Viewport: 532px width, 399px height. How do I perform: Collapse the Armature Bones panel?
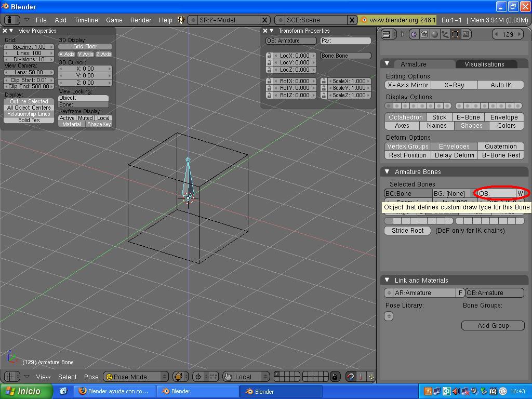(x=387, y=171)
